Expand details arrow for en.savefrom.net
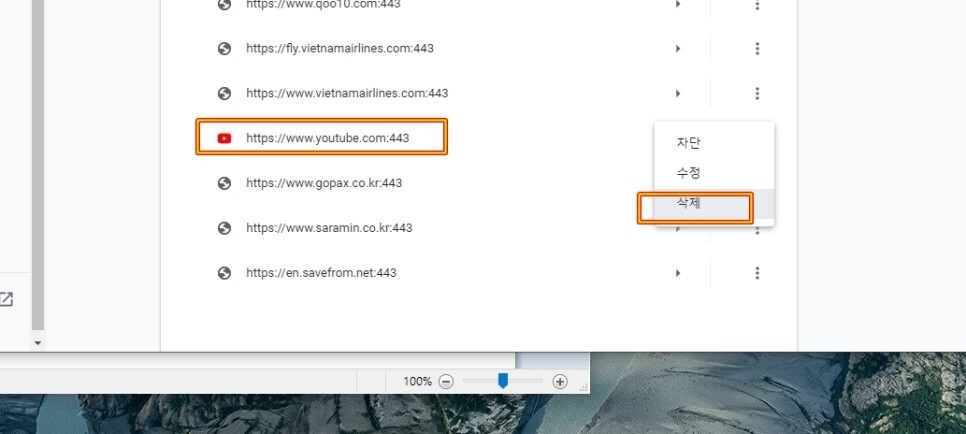The image size is (966, 434). click(x=678, y=272)
